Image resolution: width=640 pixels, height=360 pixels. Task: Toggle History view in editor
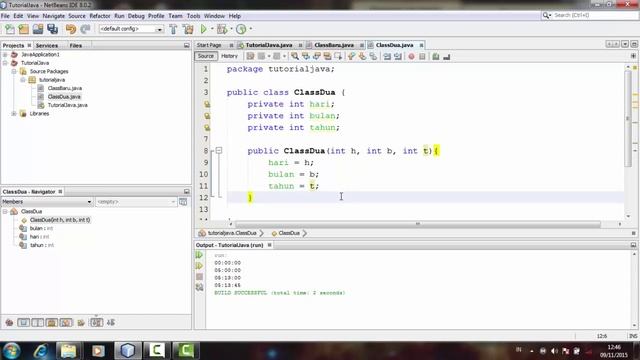229,56
